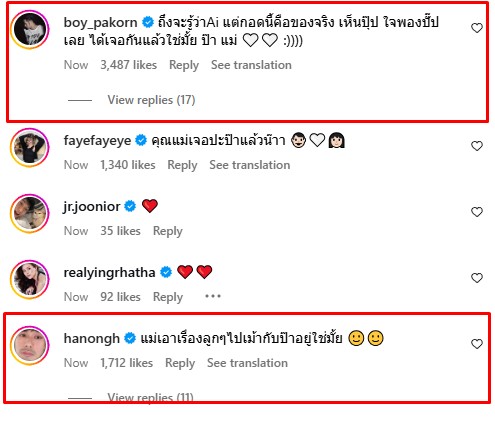Image resolution: width=495 pixels, height=423 pixels.
Task: See translation of fayefayeye's comment
Action: coord(250,165)
